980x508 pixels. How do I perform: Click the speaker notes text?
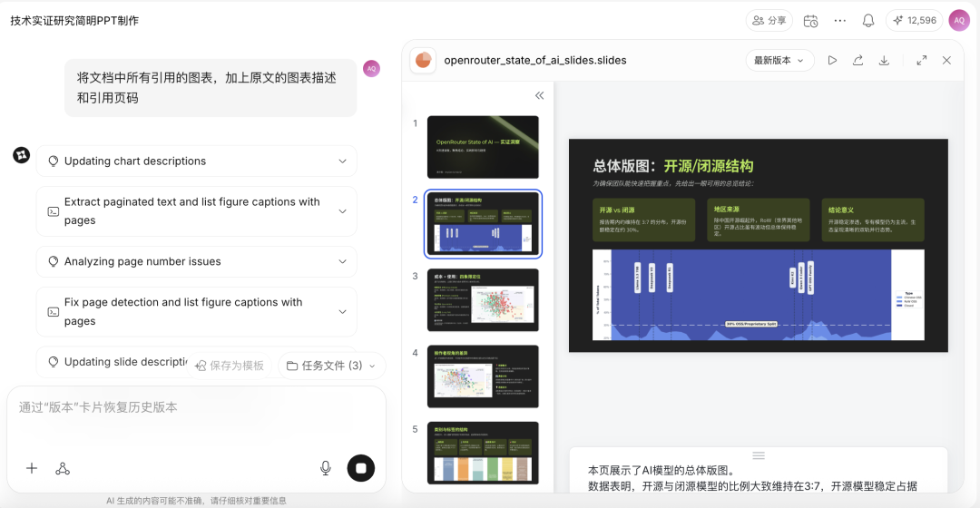pos(752,478)
